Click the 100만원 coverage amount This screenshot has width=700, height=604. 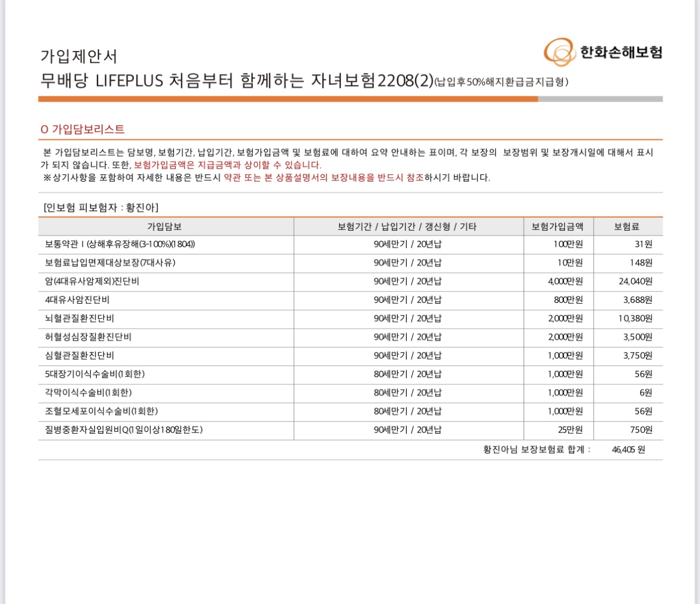(x=568, y=244)
